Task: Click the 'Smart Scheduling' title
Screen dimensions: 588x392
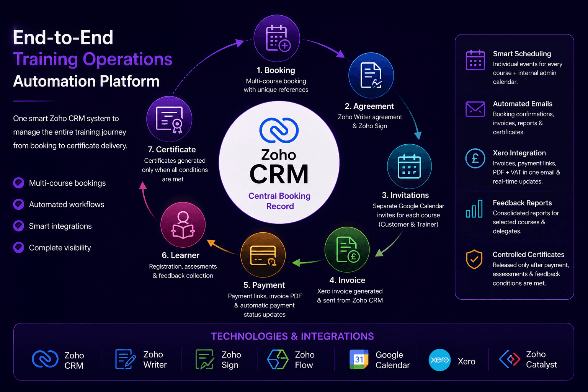Action: (522, 54)
